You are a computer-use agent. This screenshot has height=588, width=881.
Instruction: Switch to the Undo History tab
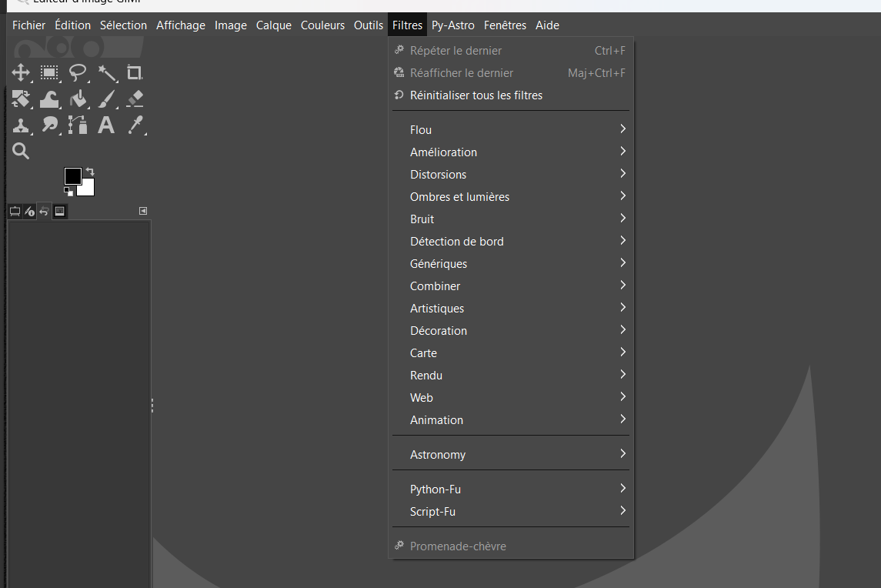tap(45, 211)
